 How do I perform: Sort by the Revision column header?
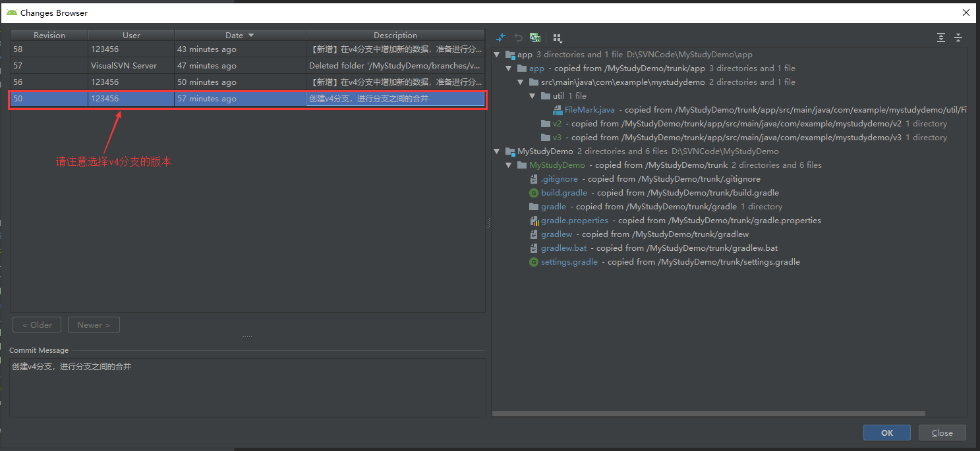point(49,36)
